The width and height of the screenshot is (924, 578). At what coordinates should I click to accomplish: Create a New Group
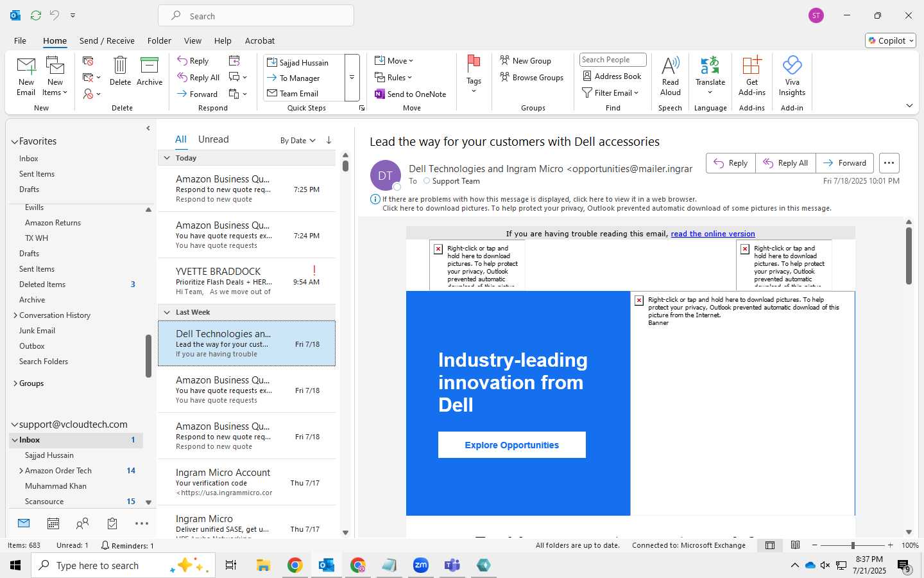[x=526, y=61]
